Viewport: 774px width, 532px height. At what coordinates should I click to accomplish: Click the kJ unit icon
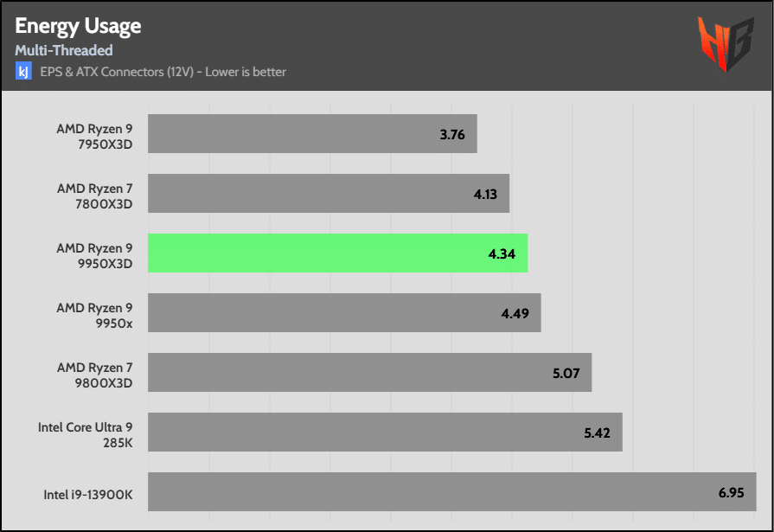coord(23,72)
